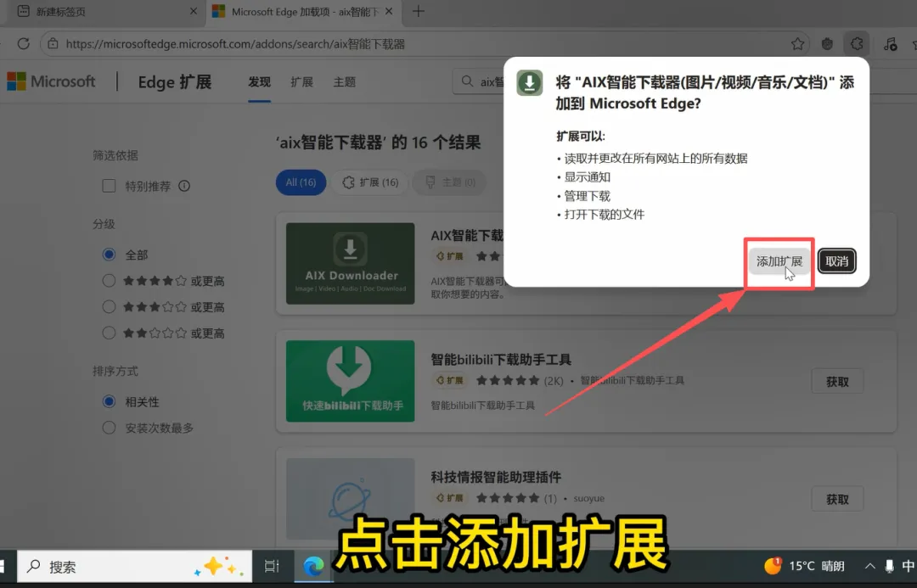Click the microphone tray icon
This screenshot has height=588, width=917.
889,566
